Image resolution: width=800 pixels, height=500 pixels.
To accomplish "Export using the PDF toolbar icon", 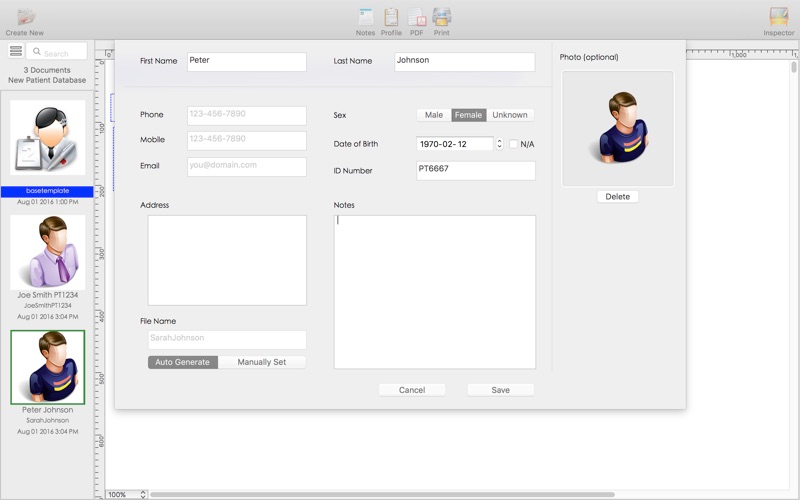I will 416,17.
